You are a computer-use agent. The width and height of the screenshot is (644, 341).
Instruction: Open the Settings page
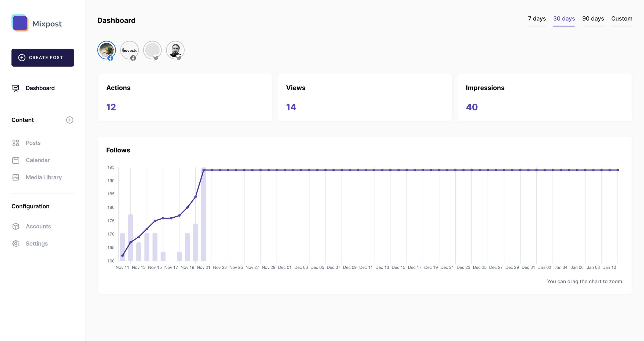tap(37, 243)
